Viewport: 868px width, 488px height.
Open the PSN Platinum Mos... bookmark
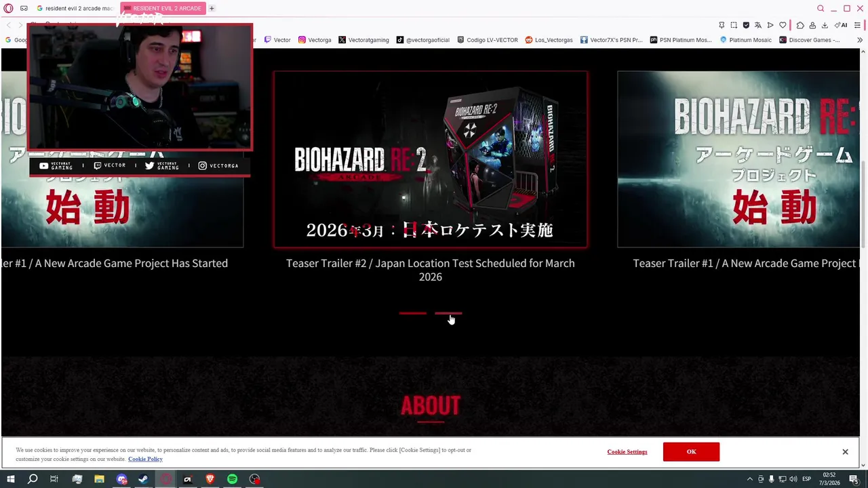coord(681,40)
